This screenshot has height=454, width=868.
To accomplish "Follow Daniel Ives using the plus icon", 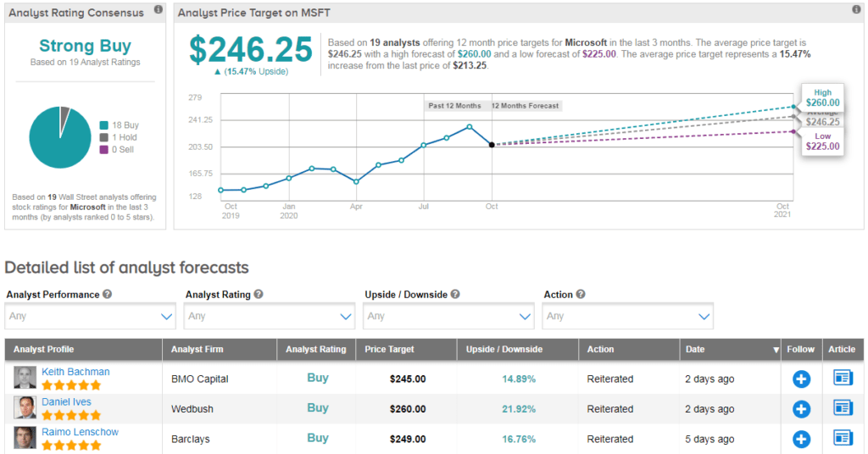I will [801, 409].
